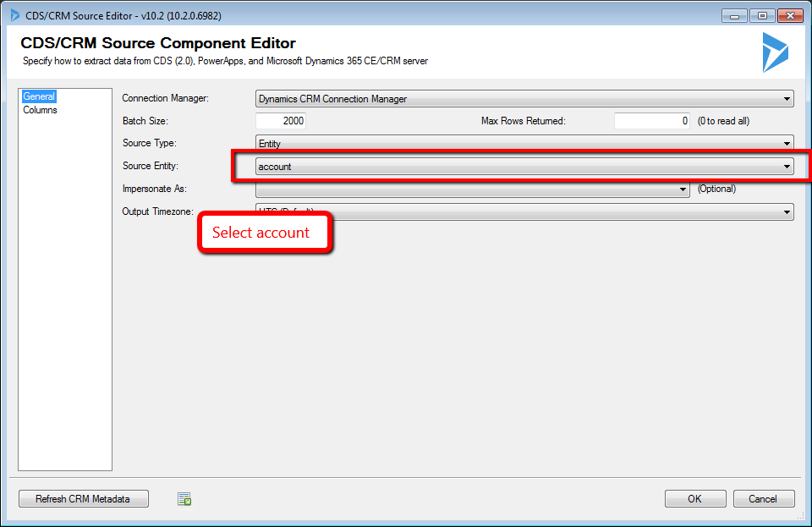Click the Impersonate As label
Viewport: 812px width, 527px height.
(x=154, y=189)
